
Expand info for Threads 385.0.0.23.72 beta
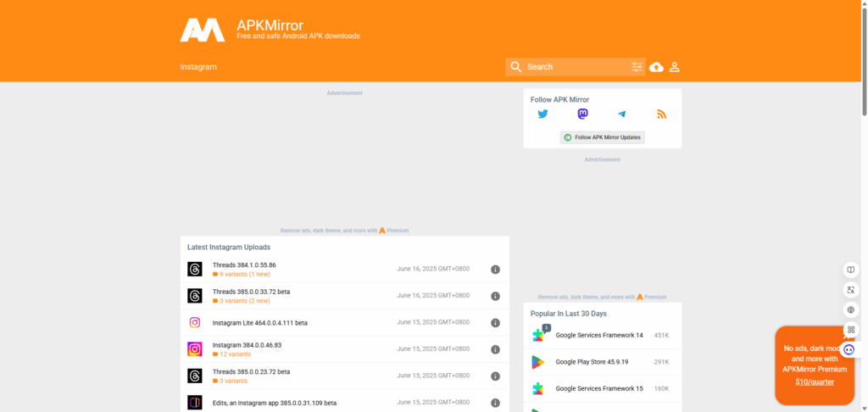tap(495, 376)
